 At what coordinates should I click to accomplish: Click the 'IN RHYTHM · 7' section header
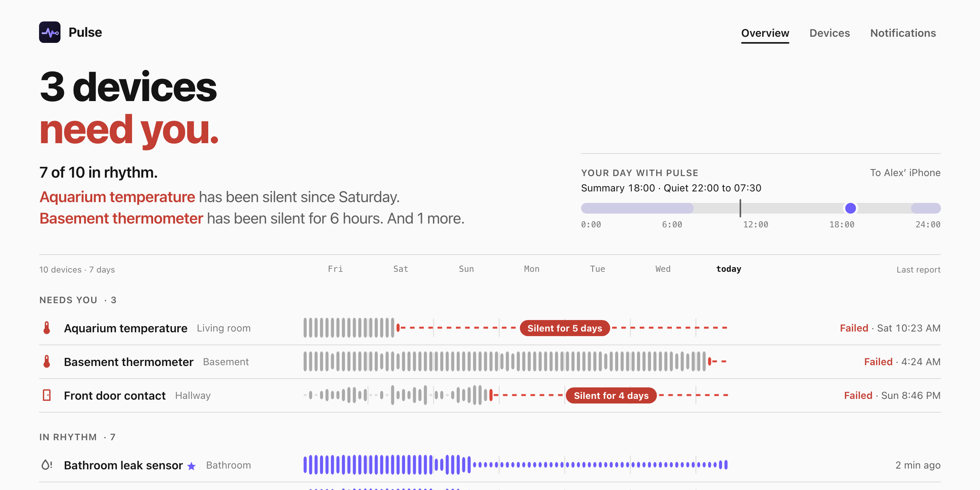77,437
